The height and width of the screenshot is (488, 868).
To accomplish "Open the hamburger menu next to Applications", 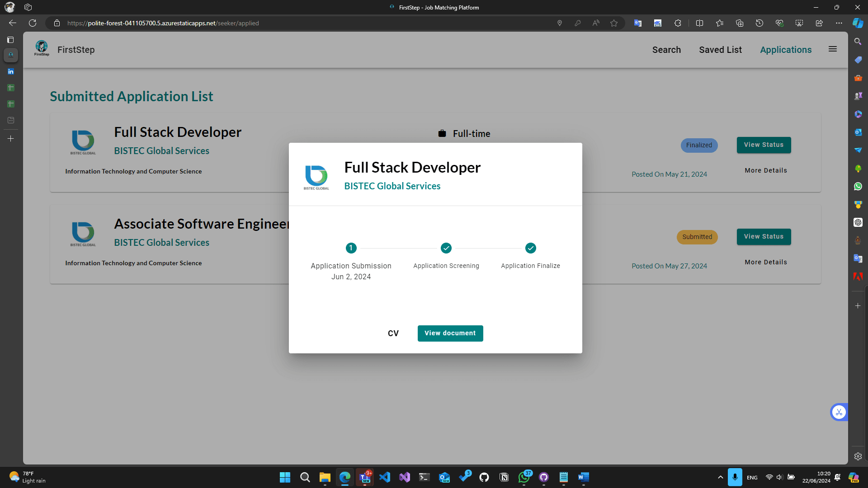I will point(832,49).
